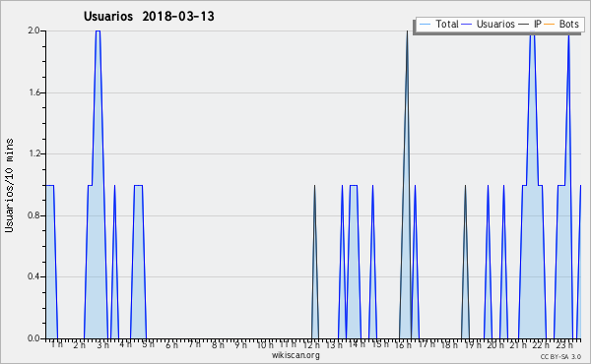Click the 'CC BY-SA 3.0' license text
Viewport: 591px width, 364px height.
pos(560,357)
